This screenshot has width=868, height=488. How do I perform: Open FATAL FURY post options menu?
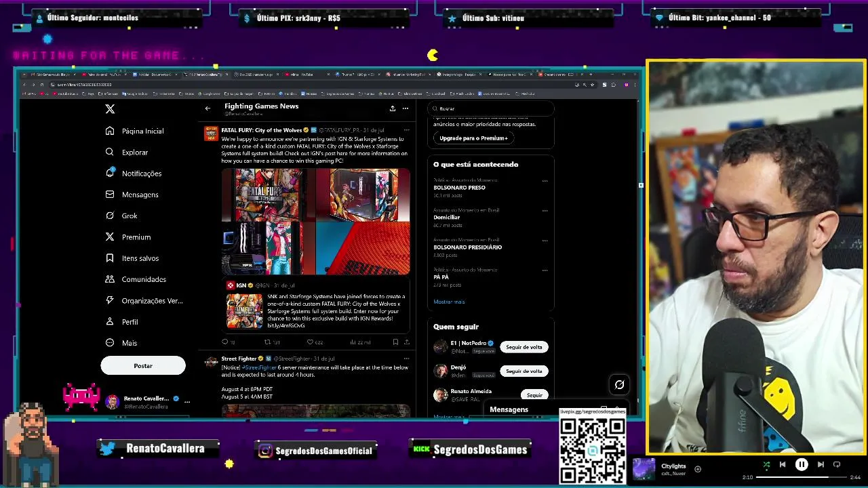pos(406,129)
